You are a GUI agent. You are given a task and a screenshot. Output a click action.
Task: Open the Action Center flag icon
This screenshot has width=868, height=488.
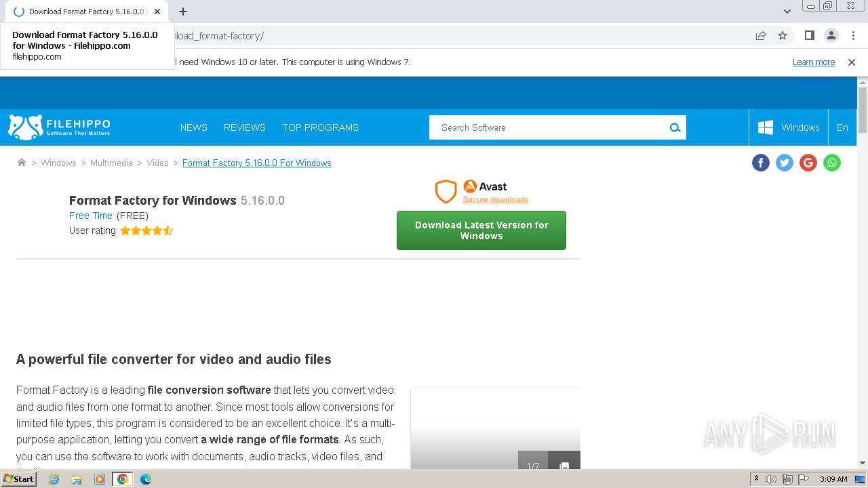[x=804, y=479]
